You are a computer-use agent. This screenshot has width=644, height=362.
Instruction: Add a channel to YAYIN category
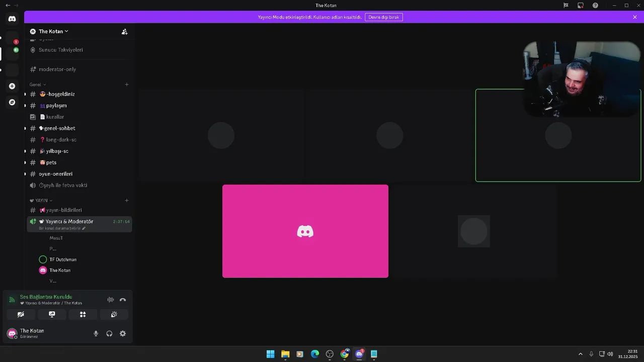(x=127, y=200)
